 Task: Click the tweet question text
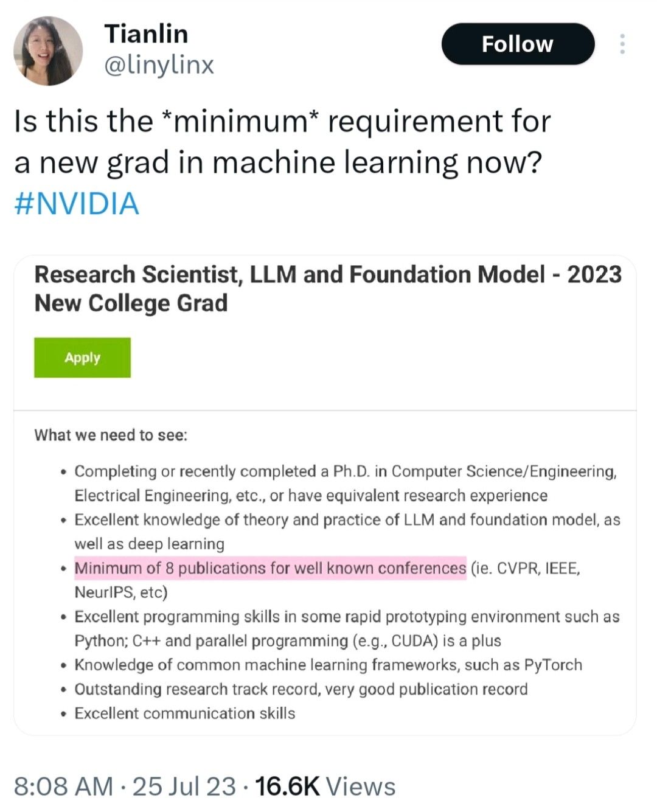[x=282, y=141]
